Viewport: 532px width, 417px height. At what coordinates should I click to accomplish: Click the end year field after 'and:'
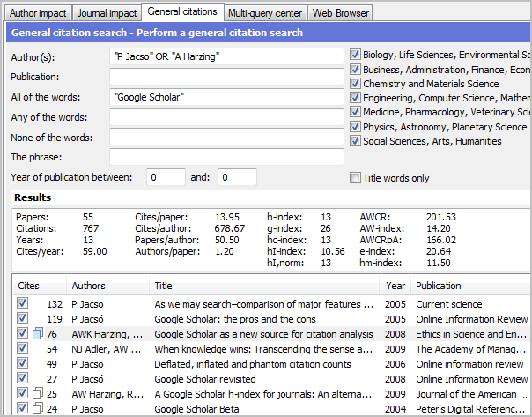(x=237, y=177)
